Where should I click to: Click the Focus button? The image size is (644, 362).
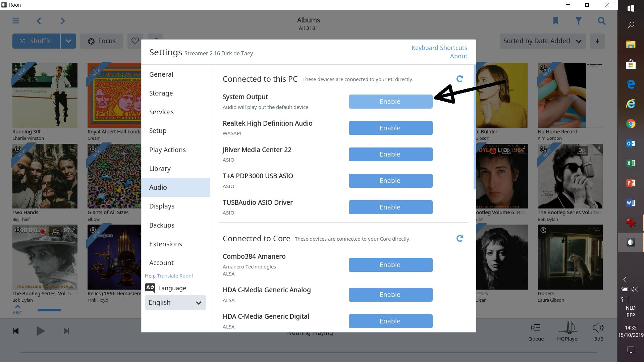tap(102, 41)
